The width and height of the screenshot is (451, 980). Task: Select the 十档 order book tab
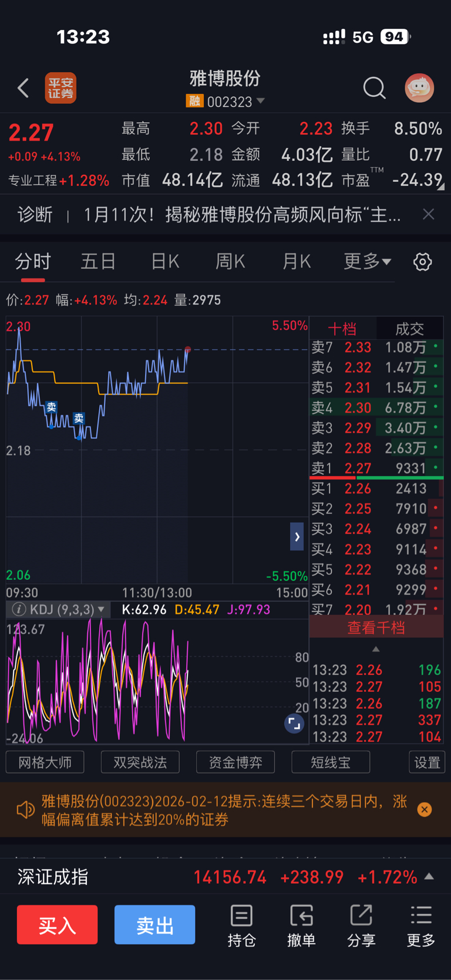click(x=342, y=329)
